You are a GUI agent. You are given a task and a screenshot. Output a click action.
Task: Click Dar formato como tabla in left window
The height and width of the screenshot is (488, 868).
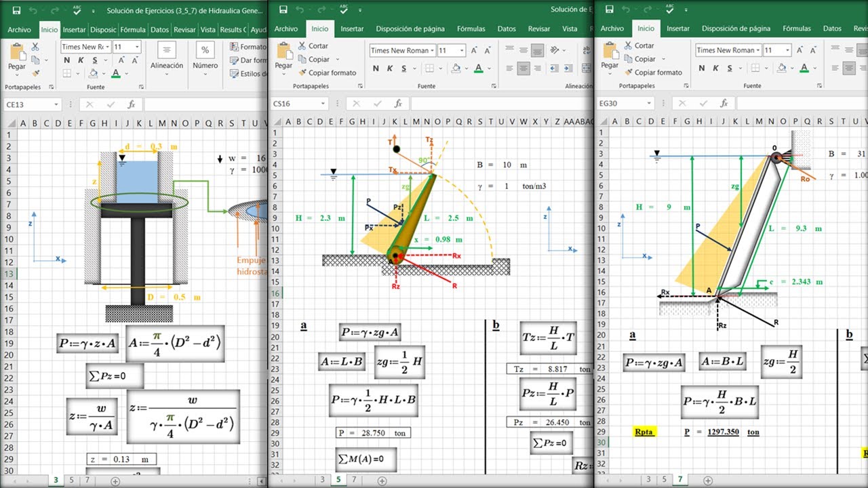click(x=249, y=60)
